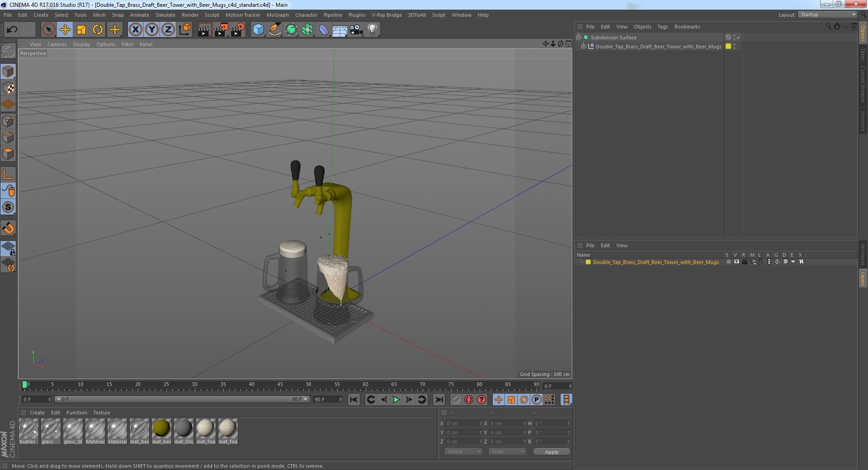
Task: Open the File menu
Action: (8, 15)
